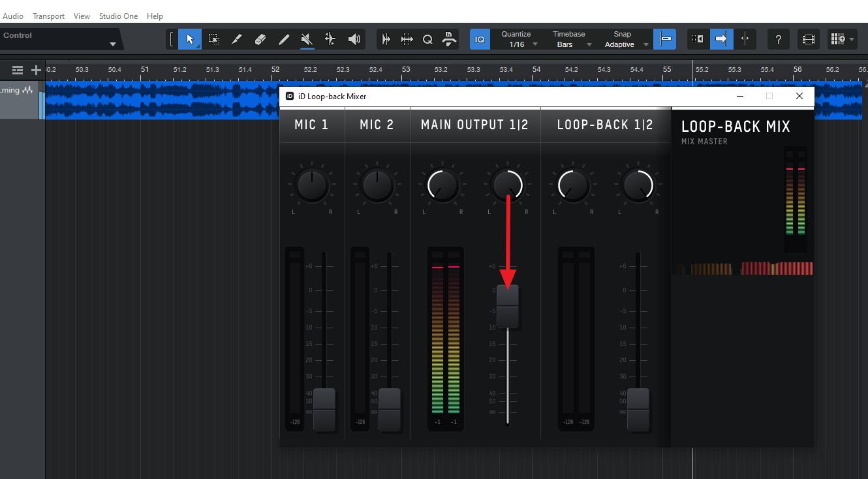Open the video player icon
The height and width of the screenshot is (479, 868).
809,40
